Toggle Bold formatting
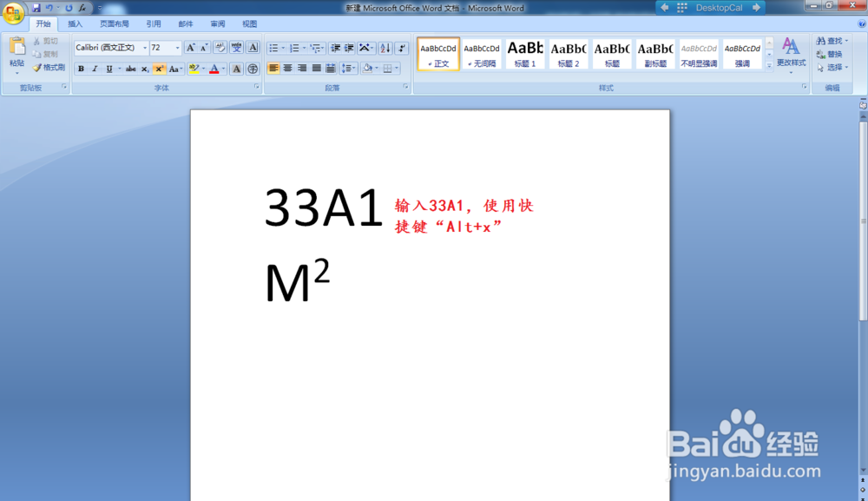Screen dimensions: 868x501 (x=82, y=68)
